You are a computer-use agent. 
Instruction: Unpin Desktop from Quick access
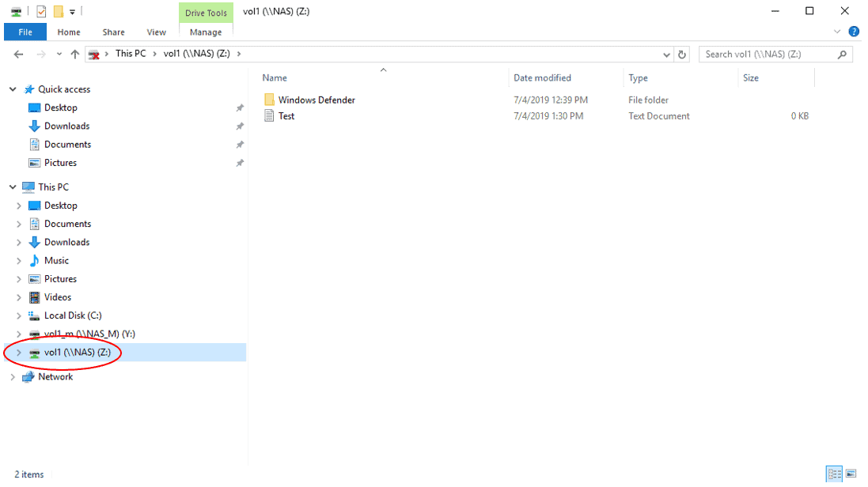(x=240, y=108)
